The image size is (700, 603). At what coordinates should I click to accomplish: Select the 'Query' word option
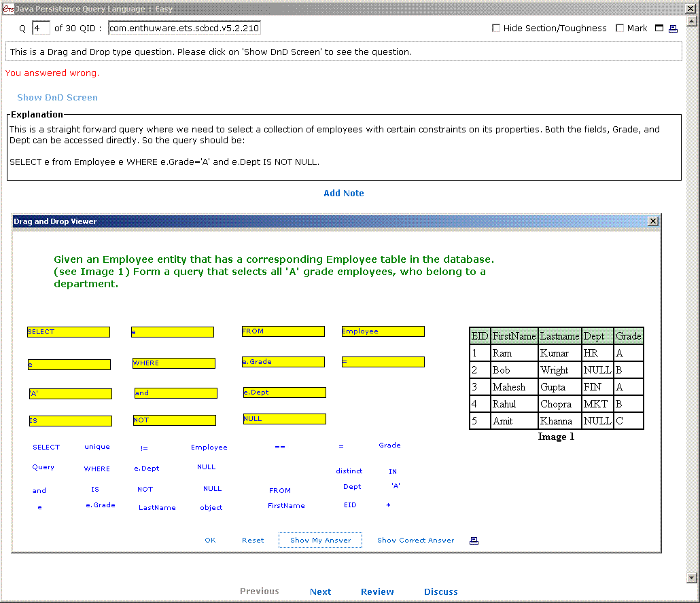tap(43, 467)
